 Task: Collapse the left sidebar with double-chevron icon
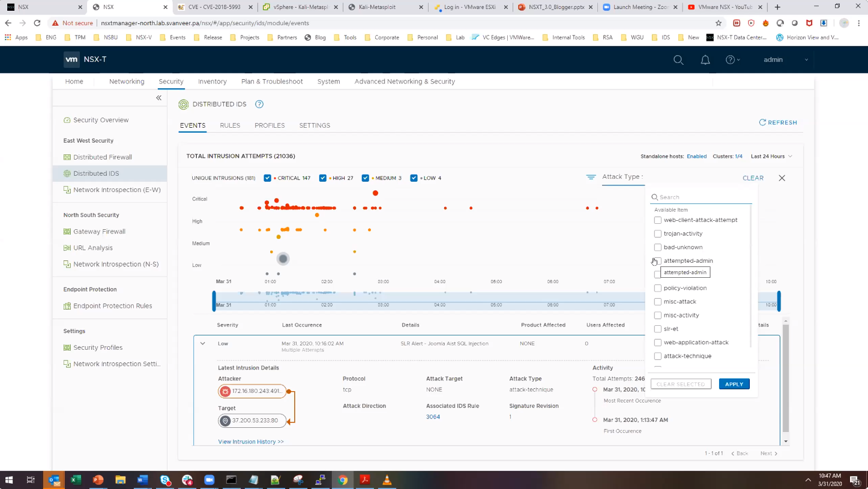(158, 98)
